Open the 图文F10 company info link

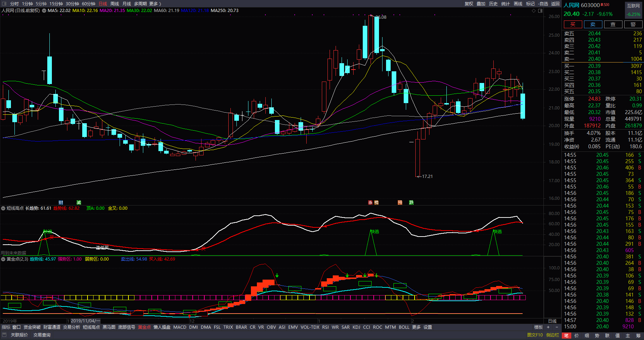pos(535,335)
